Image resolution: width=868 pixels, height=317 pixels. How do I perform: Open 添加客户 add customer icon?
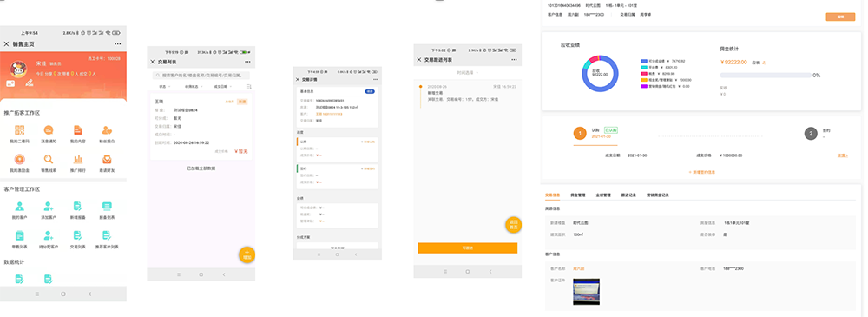pyautogui.click(x=49, y=206)
